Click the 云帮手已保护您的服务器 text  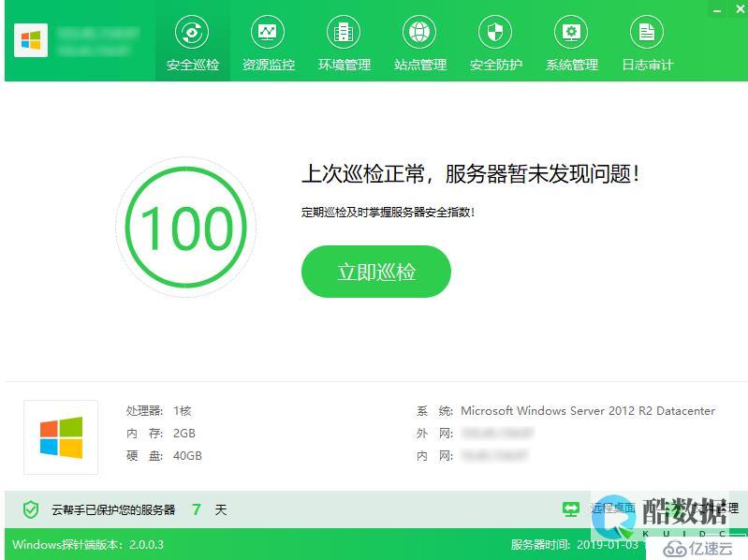click(x=113, y=510)
